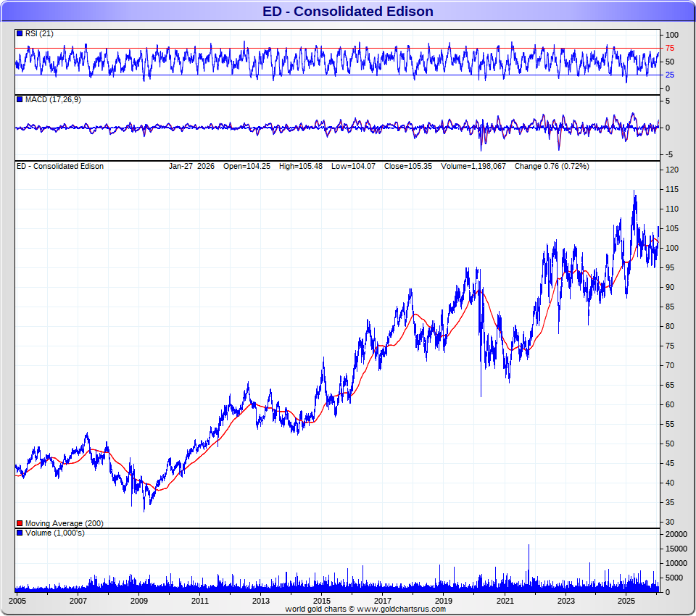Screen dimensions: 696x616
Task: Click the RSI 100 axis label
Action: point(672,35)
